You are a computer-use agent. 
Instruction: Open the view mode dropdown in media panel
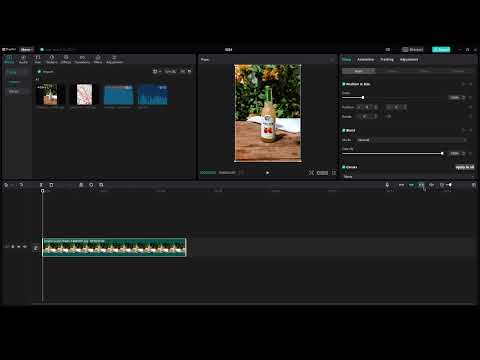157,71
